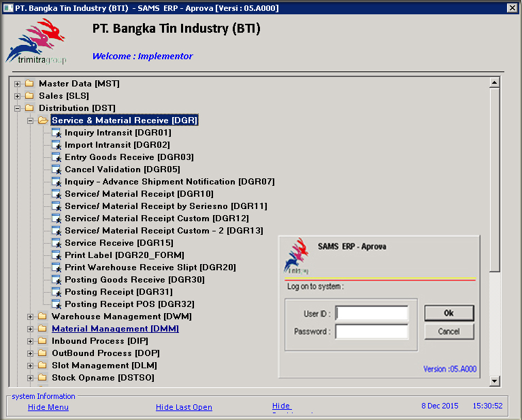The width and height of the screenshot is (522, 420).
Task: Collapse Service & Material Receive node
Action: coord(31,120)
